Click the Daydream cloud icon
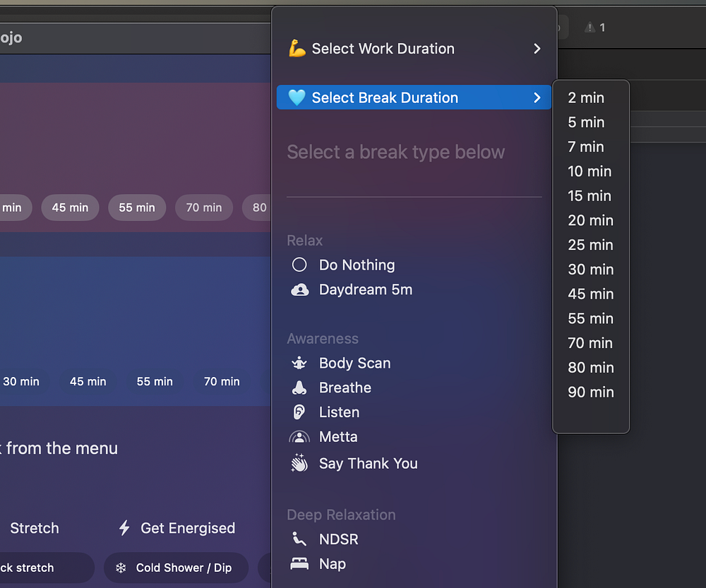Screen dimensions: 706x588 point(299,289)
